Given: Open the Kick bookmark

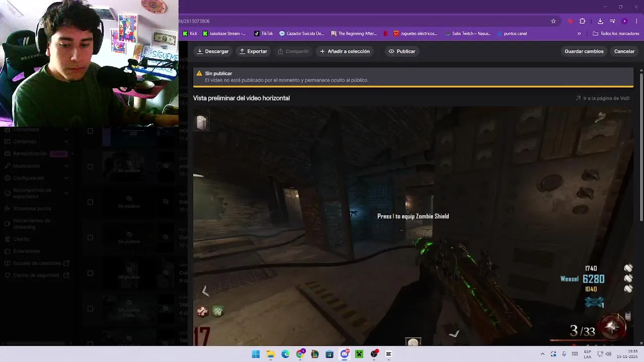Looking at the screenshot, I should (190, 34).
